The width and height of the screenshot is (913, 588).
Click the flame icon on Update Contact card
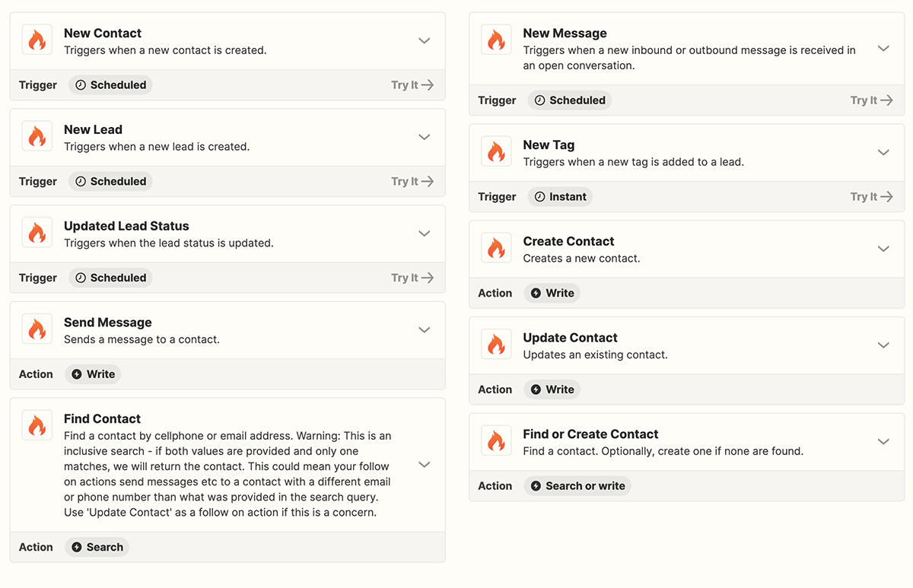point(496,345)
